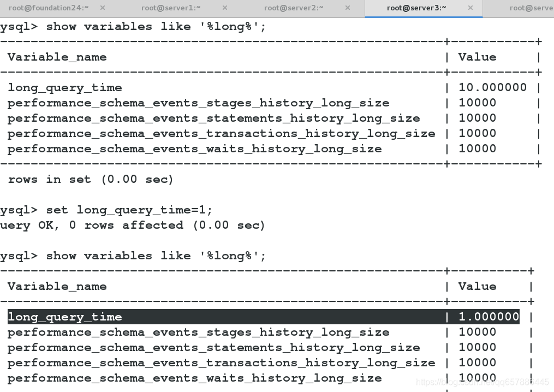Click the highlighted value 1.000000
554x392 pixels.
click(489, 317)
